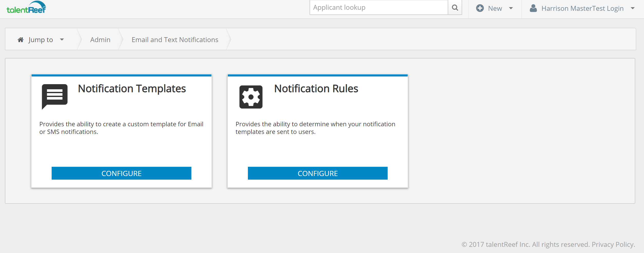
Task: Open the Harrison MasterTest Login dropdown arrow
Action: 633,8
